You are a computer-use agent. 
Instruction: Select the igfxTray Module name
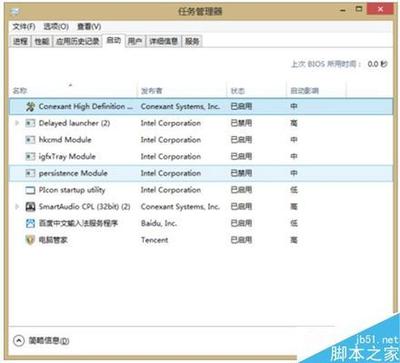[67, 157]
